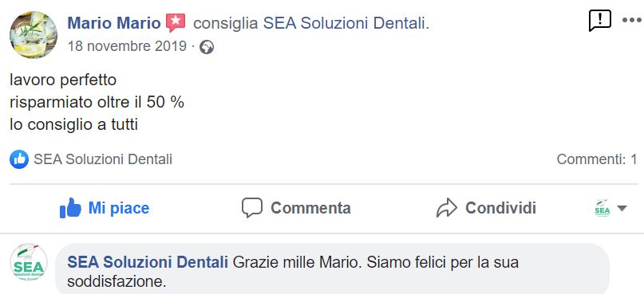644x294 pixels.
Task: Open SEA Soluzioni Dentali commenter name link
Action: 148,262
